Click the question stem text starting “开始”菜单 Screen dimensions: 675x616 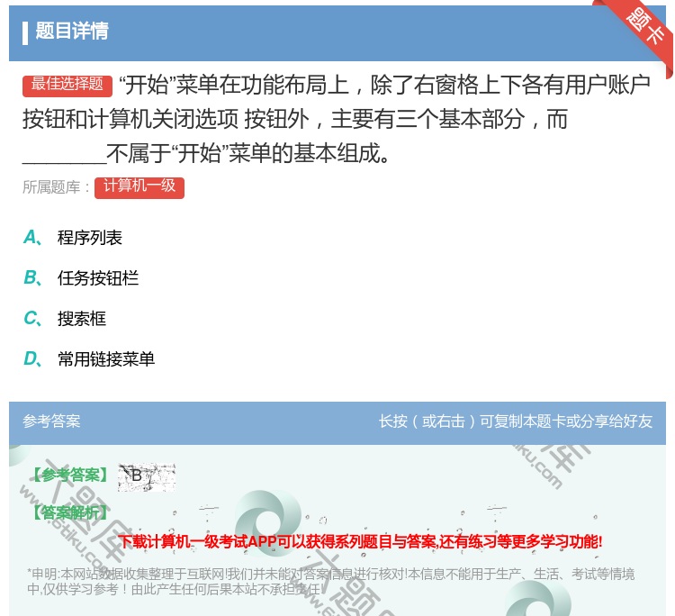tap(337, 119)
